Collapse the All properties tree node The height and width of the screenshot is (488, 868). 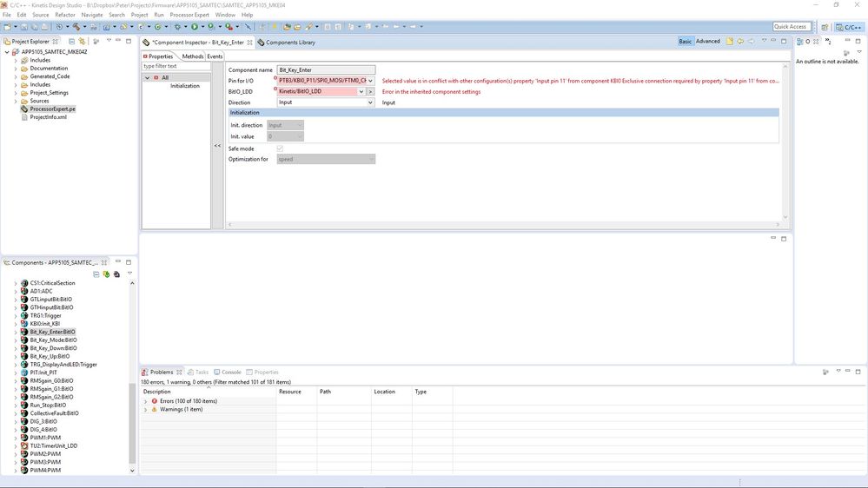pos(147,78)
